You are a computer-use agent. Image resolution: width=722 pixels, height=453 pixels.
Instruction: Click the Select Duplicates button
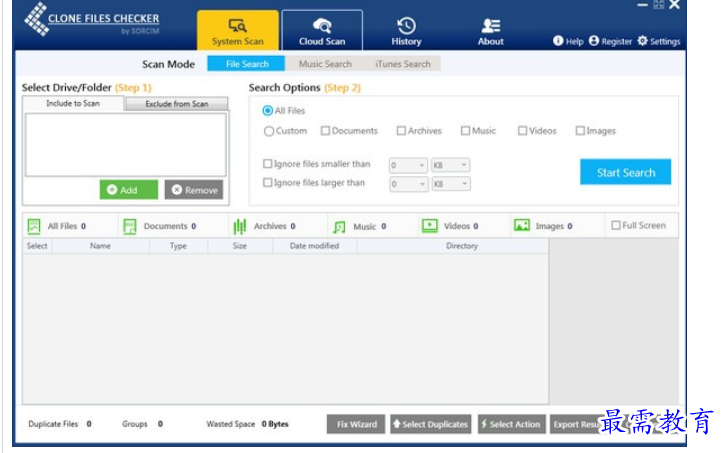tap(431, 424)
